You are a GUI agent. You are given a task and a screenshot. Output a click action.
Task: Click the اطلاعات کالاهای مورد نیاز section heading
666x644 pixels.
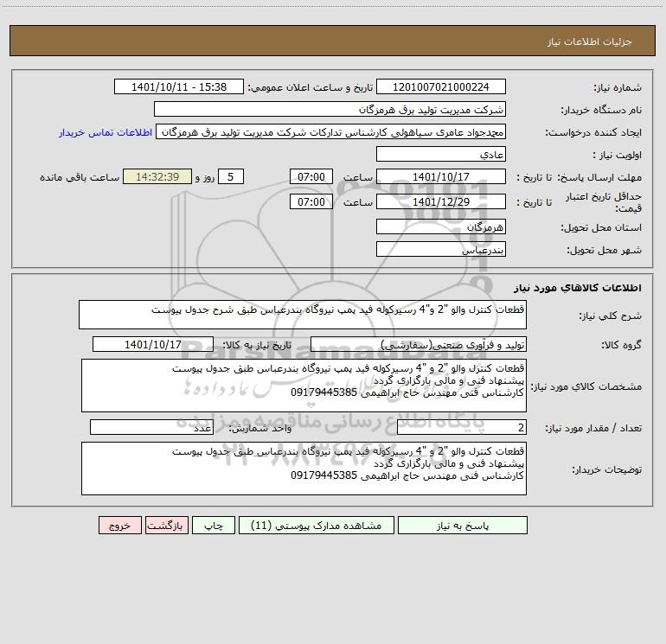tap(577, 288)
